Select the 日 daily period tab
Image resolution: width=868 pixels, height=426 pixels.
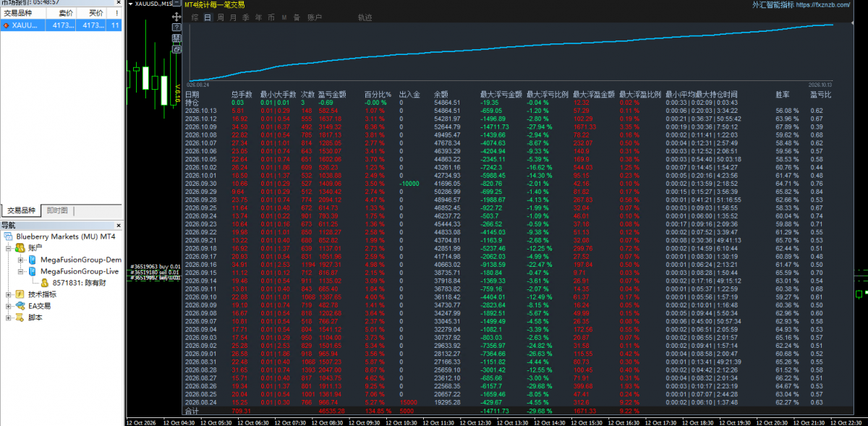(208, 17)
